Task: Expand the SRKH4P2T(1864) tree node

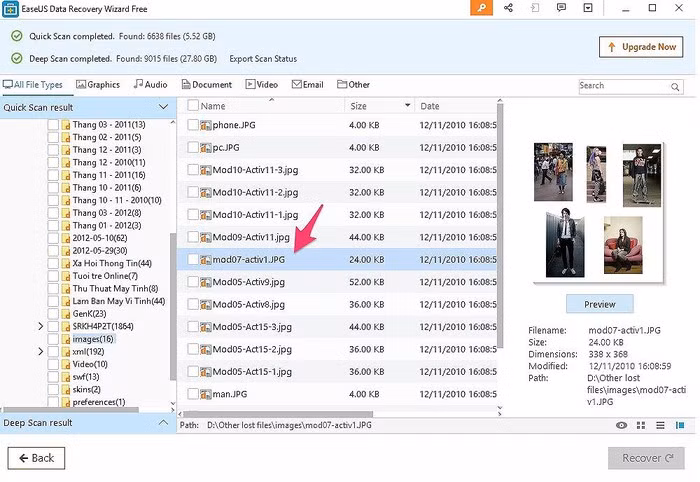Action: [40, 327]
